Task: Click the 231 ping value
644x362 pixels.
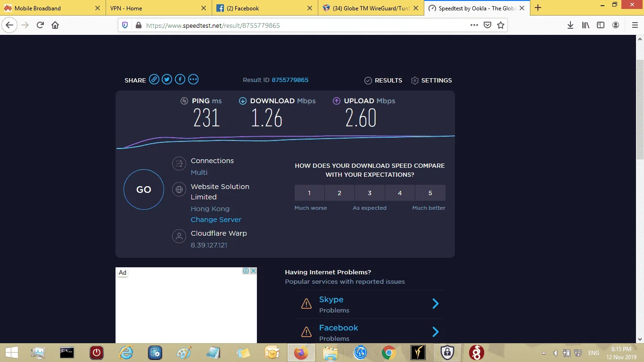Action: [206, 118]
